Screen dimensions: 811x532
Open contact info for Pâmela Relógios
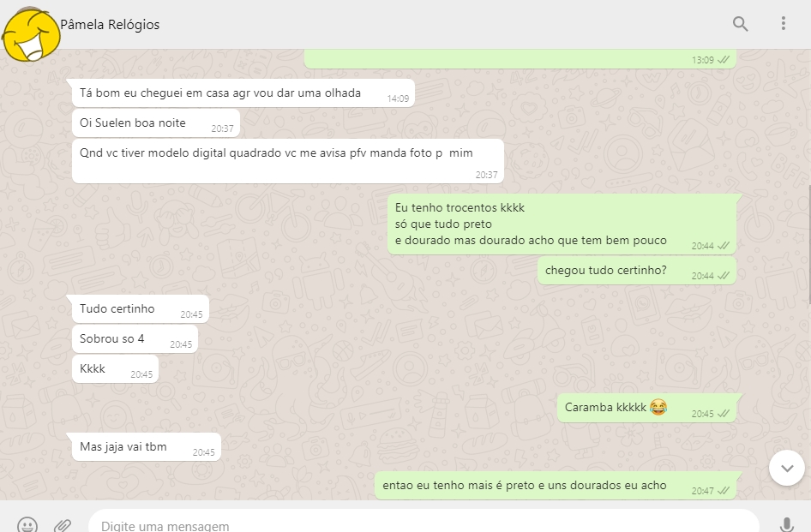pos(110,24)
